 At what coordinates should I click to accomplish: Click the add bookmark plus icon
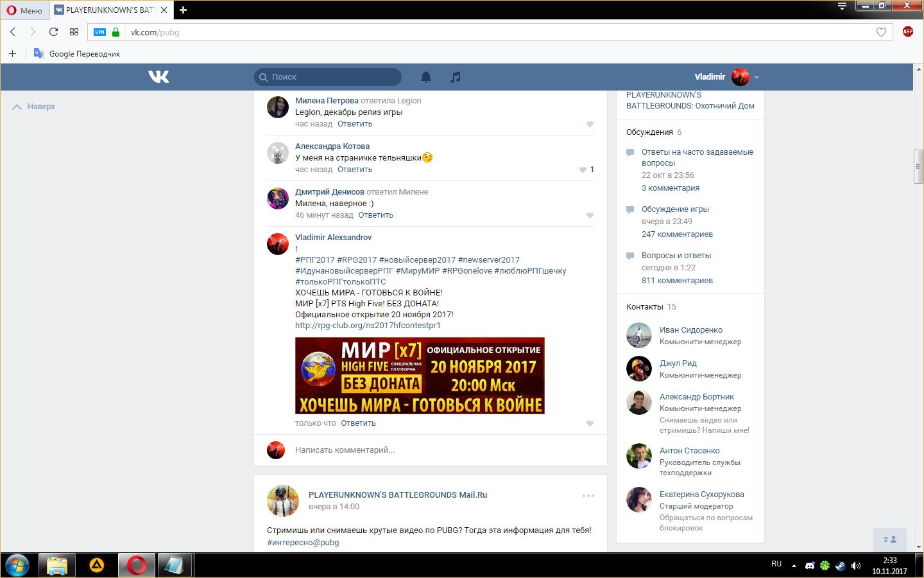tap(12, 54)
